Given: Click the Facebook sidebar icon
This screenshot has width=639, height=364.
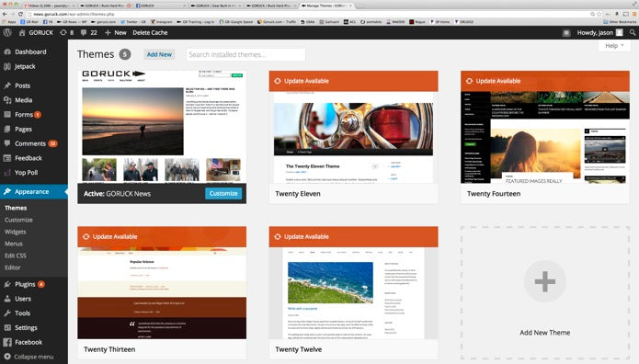Looking at the screenshot, I should point(7,342).
